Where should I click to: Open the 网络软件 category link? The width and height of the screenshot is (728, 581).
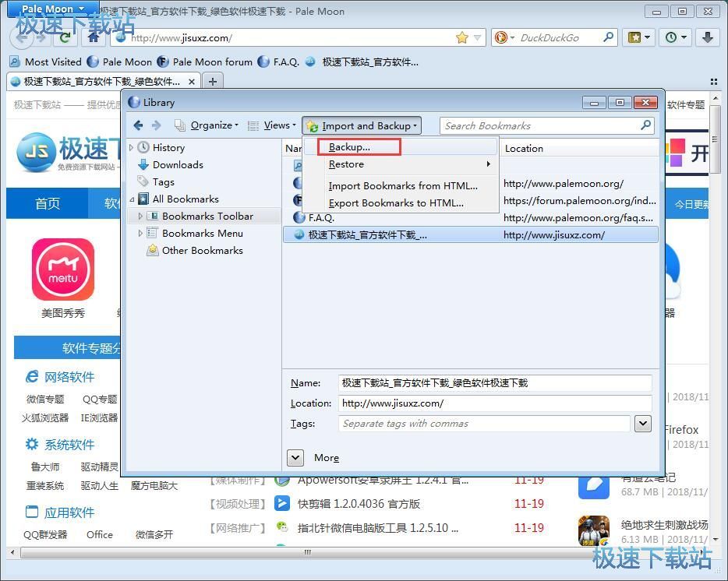(x=69, y=377)
